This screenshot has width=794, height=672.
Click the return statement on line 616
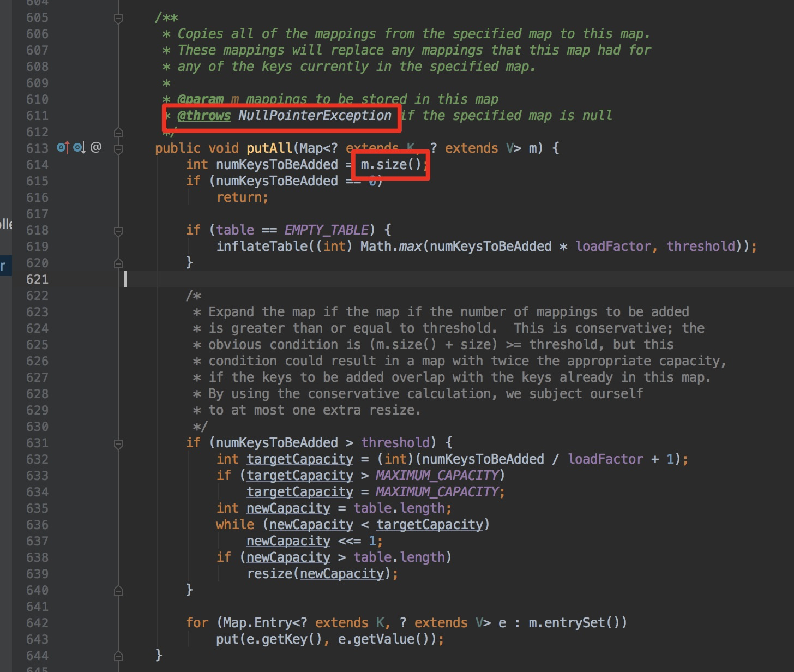pos(242,197)
